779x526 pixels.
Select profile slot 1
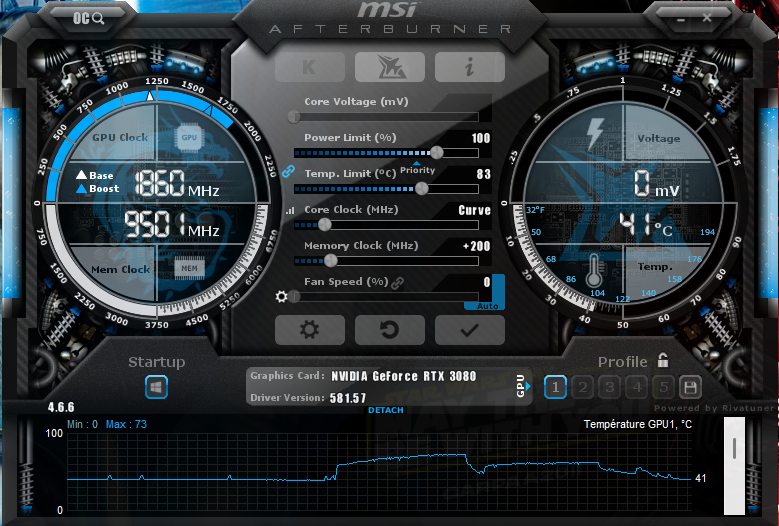[555, 387]
